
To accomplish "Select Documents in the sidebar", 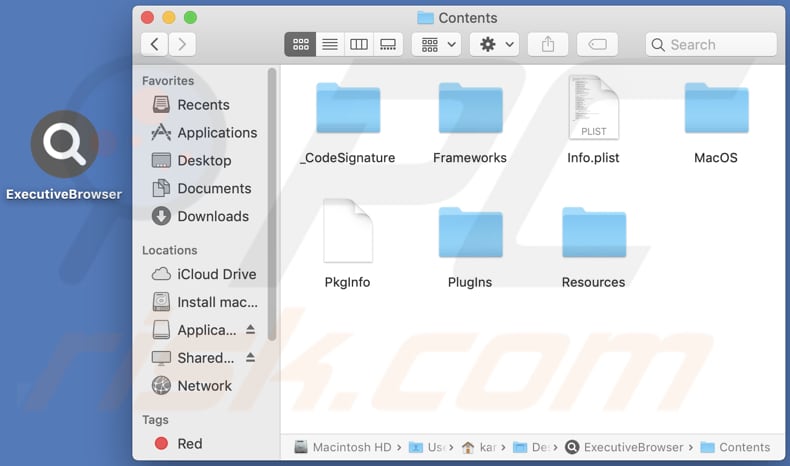I will [x=202, y=188].
